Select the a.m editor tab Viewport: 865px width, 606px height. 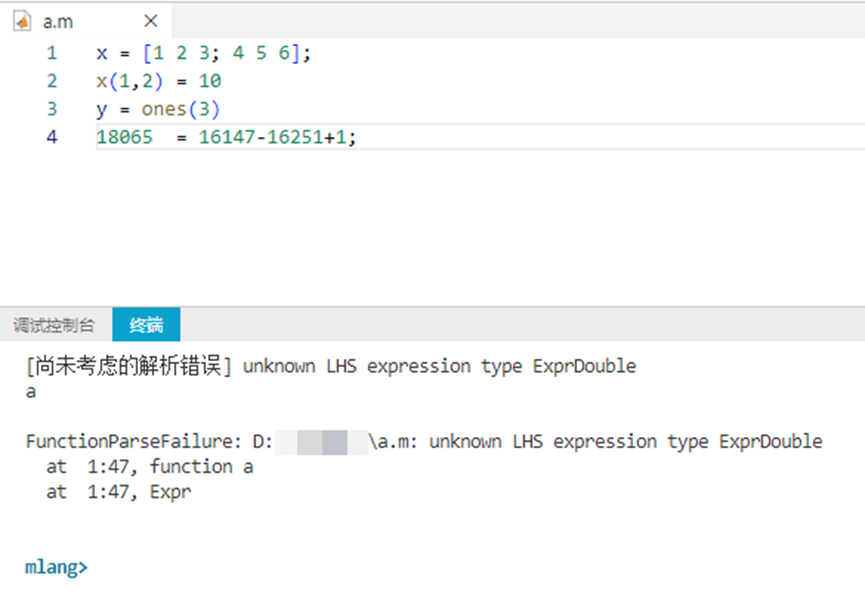87,22
